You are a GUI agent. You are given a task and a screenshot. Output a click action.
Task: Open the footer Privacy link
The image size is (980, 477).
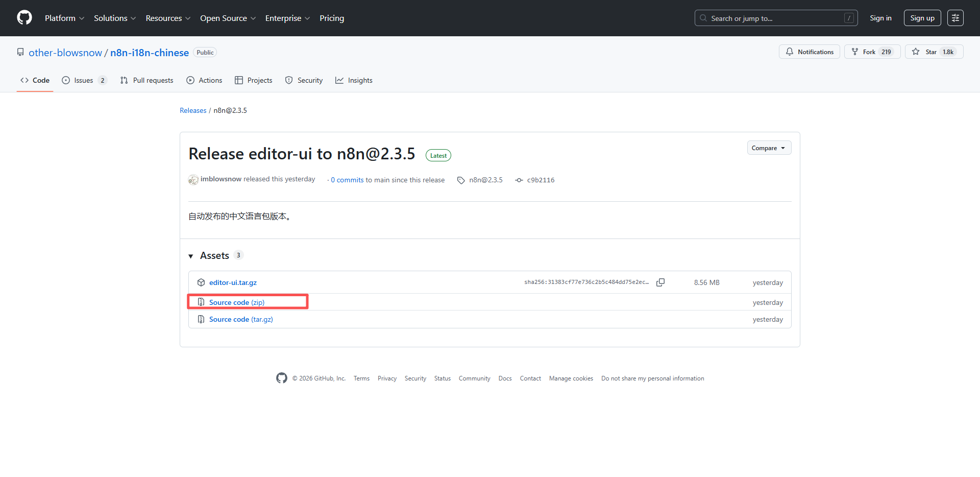387,378
